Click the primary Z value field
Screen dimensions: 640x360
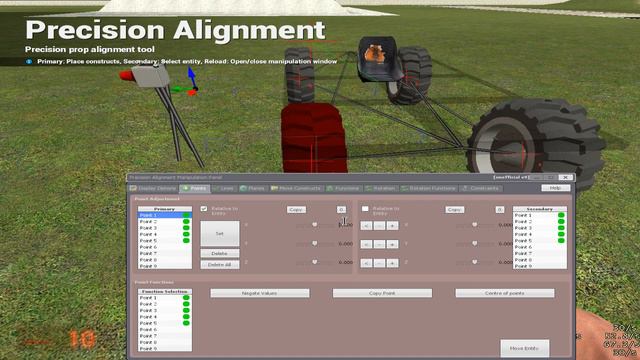click(345, 262)
